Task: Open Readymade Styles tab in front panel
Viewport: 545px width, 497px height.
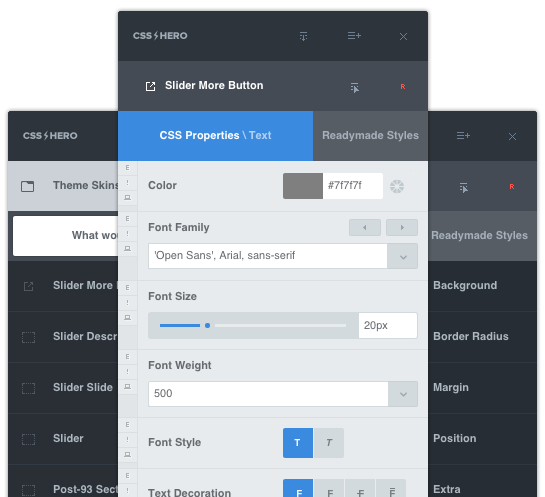Action: click(371, 136)
